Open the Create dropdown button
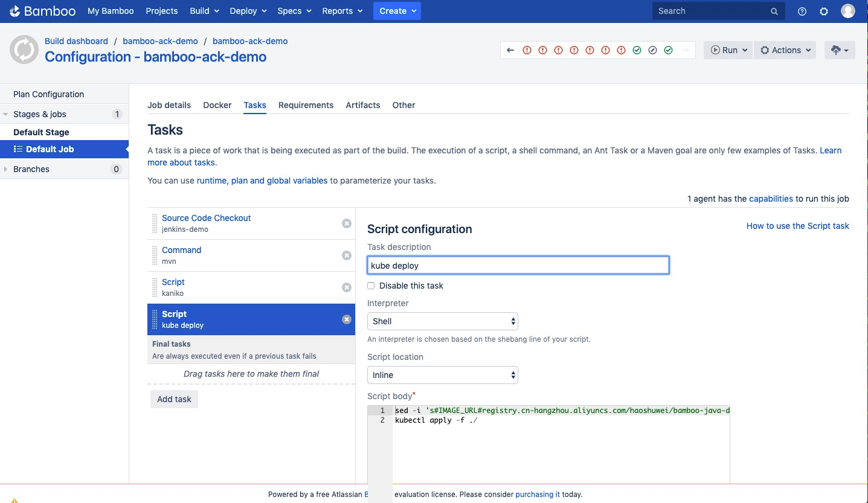 397,11
